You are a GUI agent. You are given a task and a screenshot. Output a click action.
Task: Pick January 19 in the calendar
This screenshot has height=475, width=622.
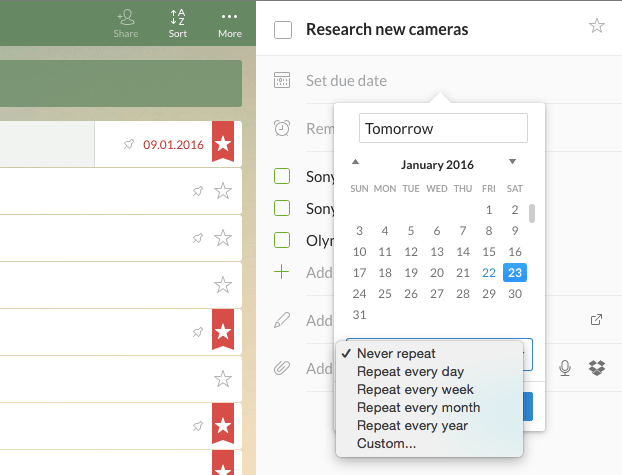[x=411, y=273]
